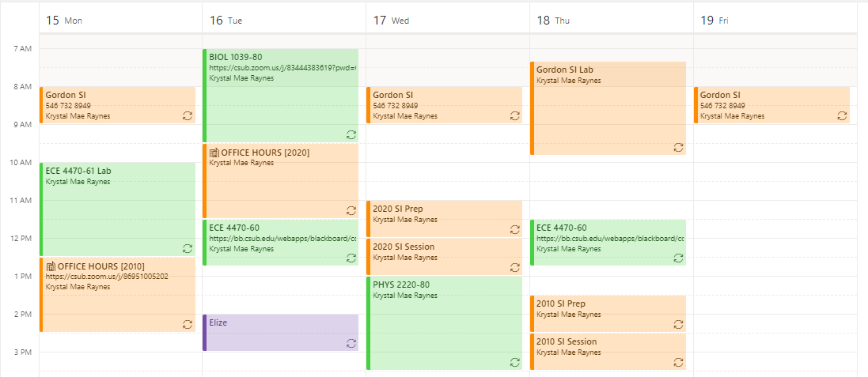
Task: Click the recurrence icon on 2020 SI Prep
Action: coord(515,229)
